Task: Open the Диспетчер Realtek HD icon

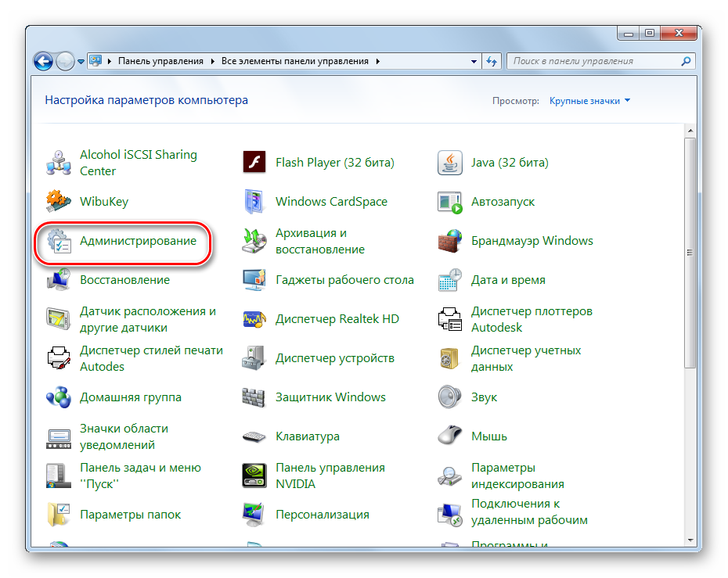Action: point(255,319)
